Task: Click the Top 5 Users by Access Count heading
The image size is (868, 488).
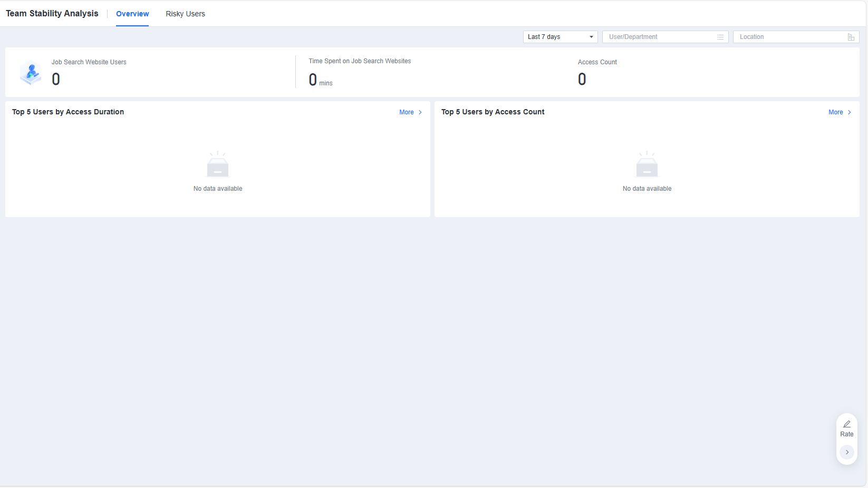Action: (493, 112)
